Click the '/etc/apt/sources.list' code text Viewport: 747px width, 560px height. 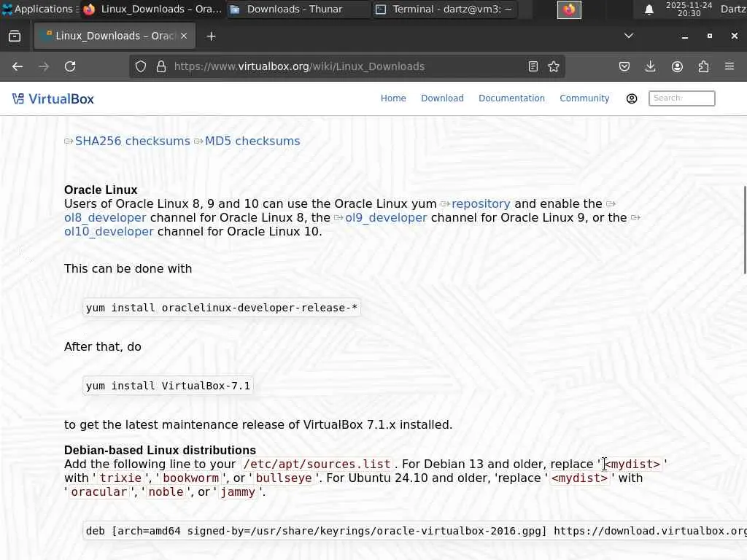[x=317, y=464]
